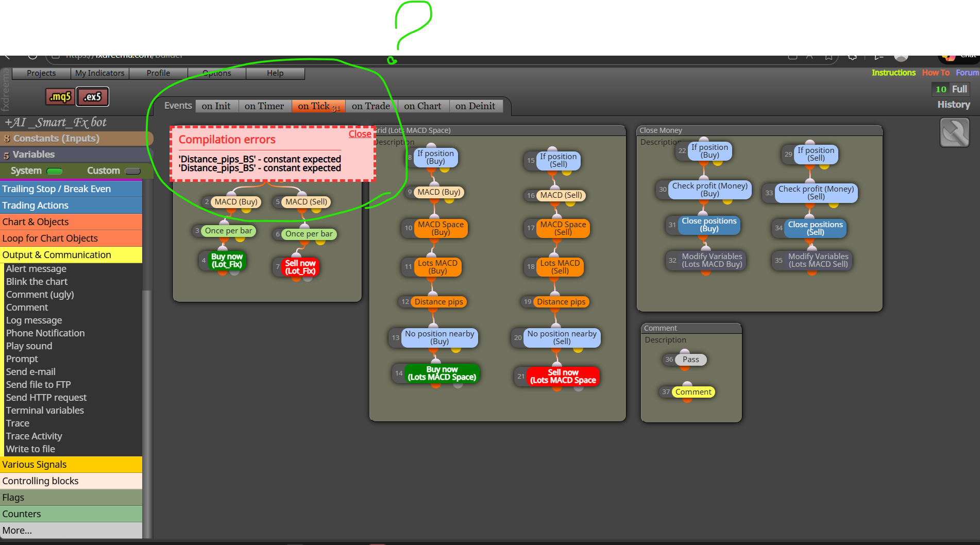The width and height of the screenshot is (980, 545).
Task: Select Trace Activity block
Action: pyautogui.click(x=34, y=436)
